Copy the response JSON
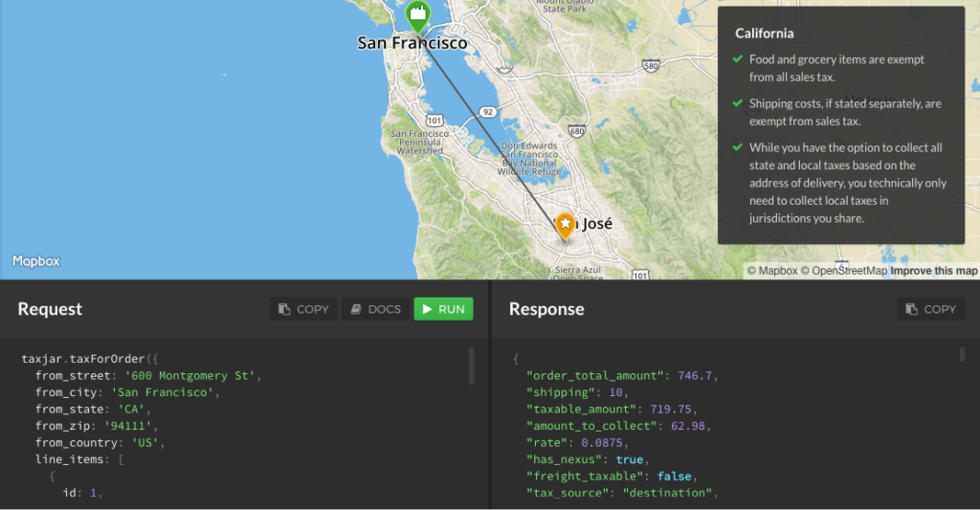Image resolution: width=980 pixels, height=510 pixels. click(x=930, y=309)
